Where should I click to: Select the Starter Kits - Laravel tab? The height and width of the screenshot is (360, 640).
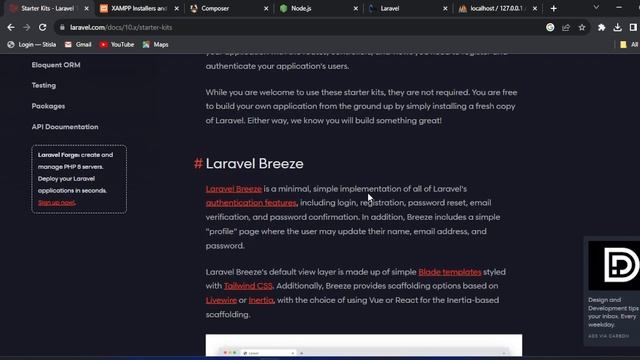[x=48, y=8]
